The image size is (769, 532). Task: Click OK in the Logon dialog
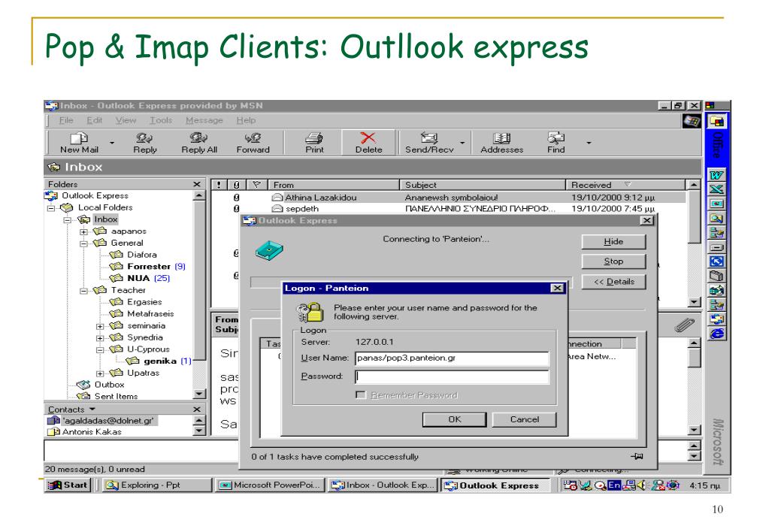[x=454, y=420]
